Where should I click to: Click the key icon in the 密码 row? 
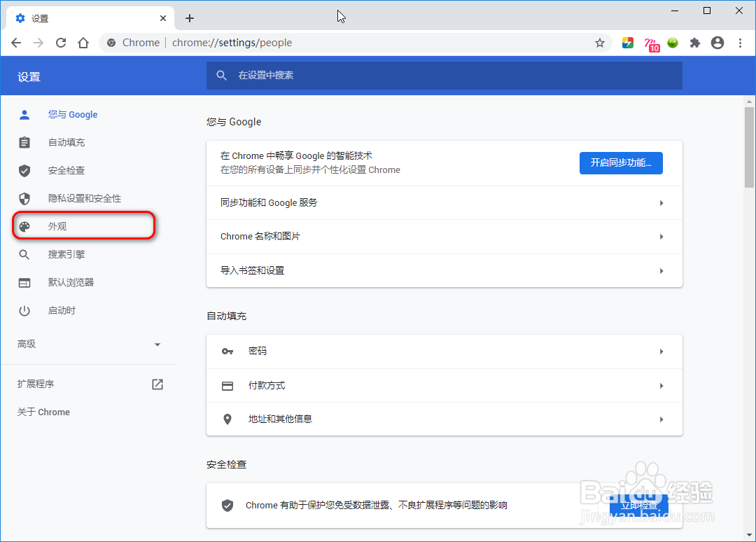pyautogui.click(x=227, y=352)
